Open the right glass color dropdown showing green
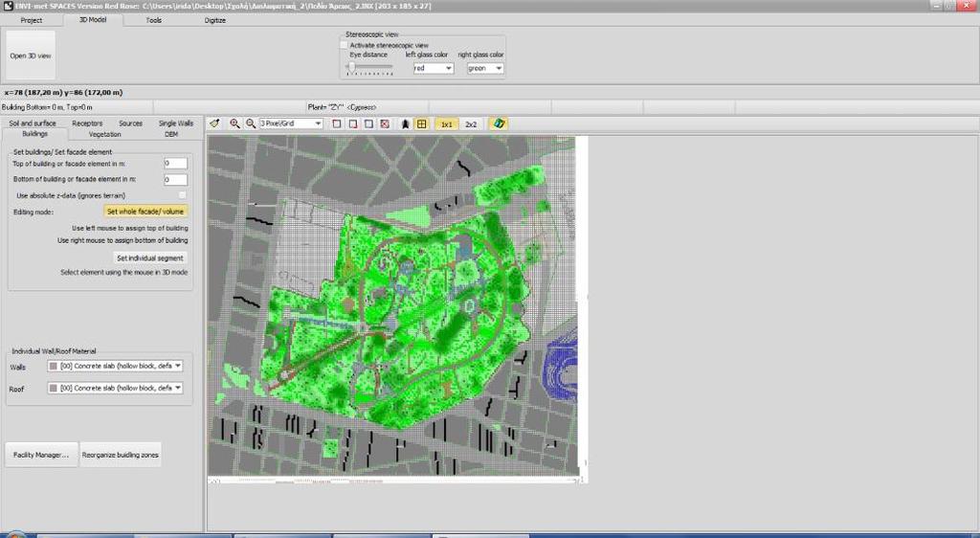Image resolution: width=980 pixels, height=538 pixels. 485,68
